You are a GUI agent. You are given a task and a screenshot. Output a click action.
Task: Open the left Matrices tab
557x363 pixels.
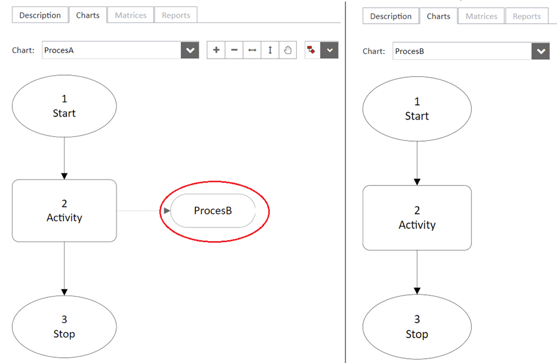point(131,15)
